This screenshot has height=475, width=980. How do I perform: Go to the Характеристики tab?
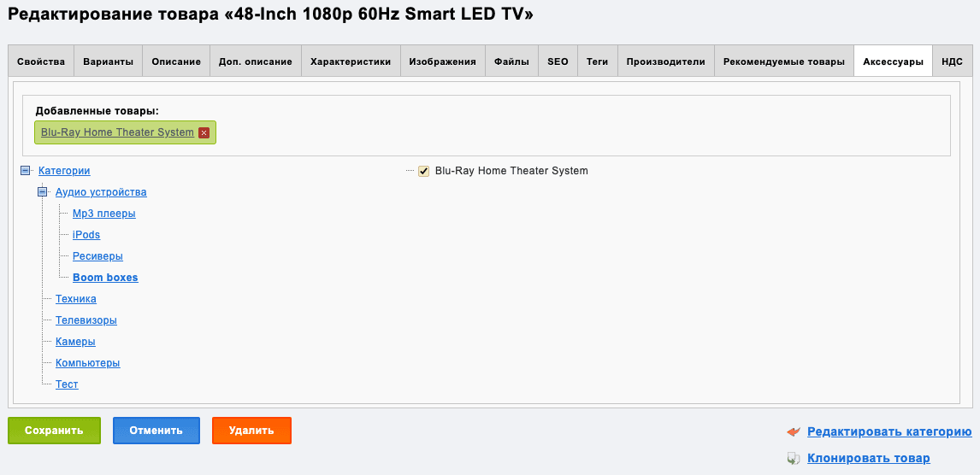351,62
